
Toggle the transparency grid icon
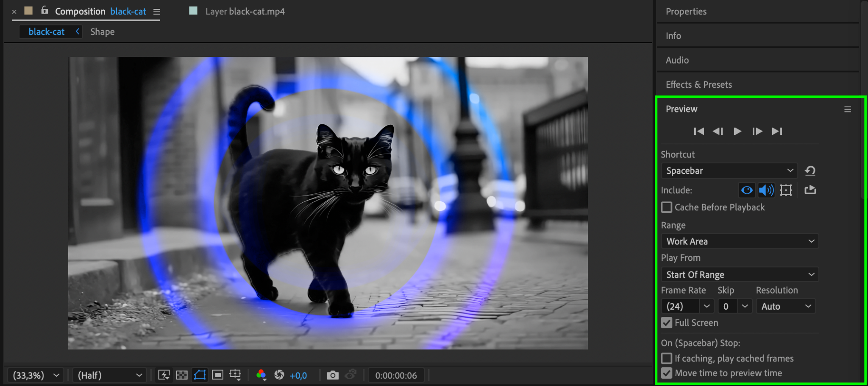(182, 375)
